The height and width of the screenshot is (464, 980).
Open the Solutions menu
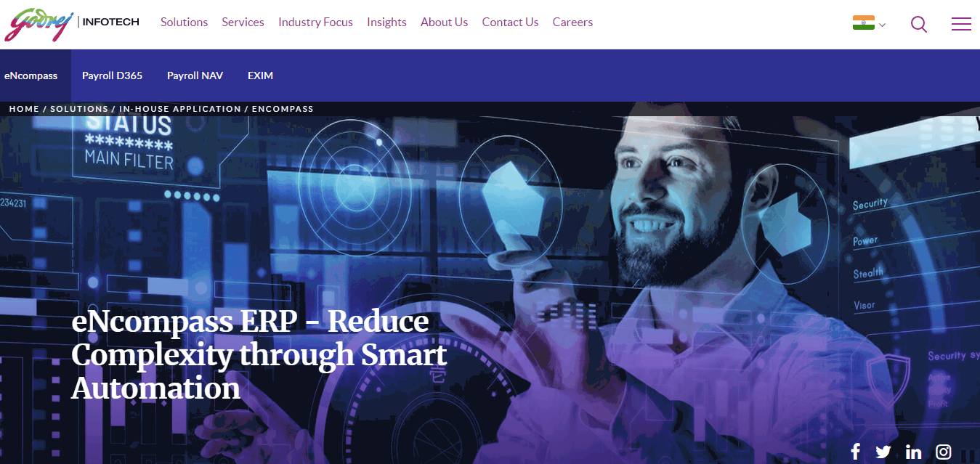(184, 23)
